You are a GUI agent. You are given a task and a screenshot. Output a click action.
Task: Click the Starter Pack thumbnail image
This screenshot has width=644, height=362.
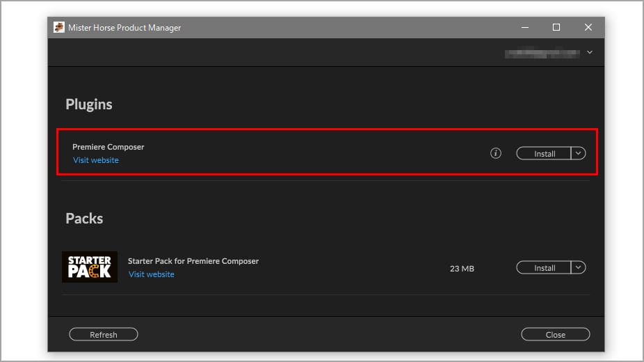click(x=90, y=267)
